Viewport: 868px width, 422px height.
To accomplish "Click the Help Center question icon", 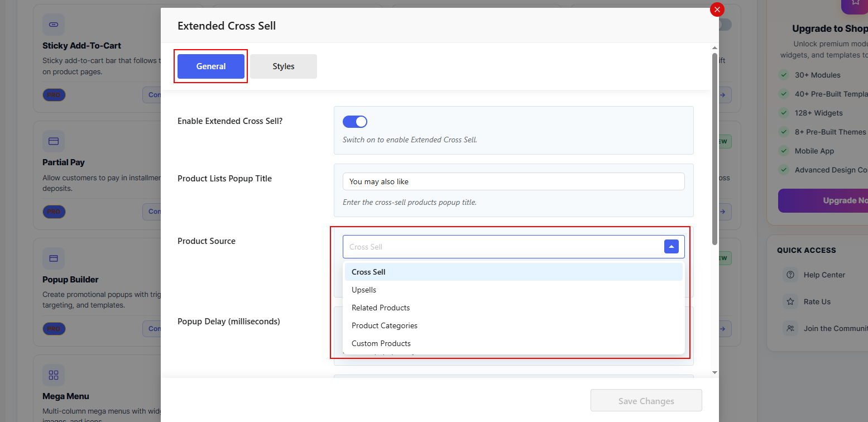I will [x=790, y=275].
